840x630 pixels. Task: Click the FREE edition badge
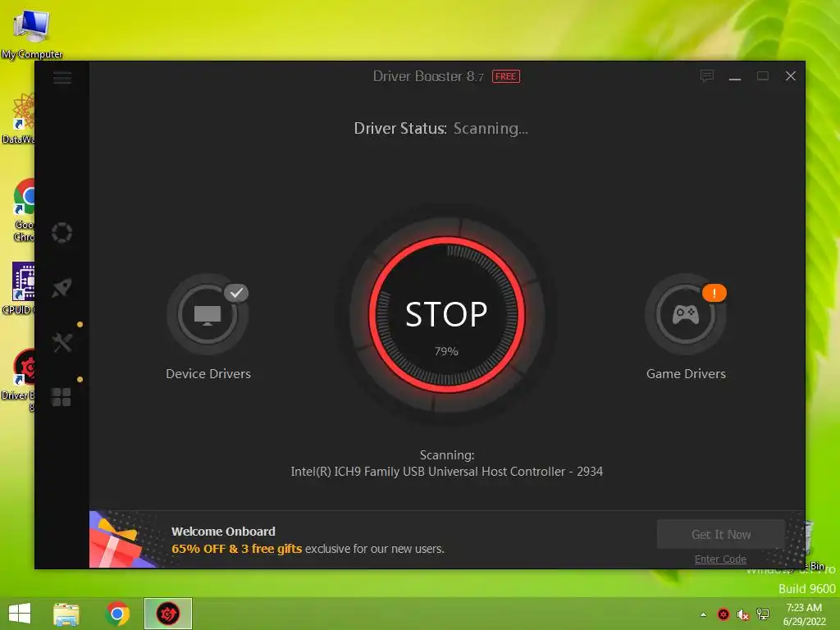click(505, 76)
